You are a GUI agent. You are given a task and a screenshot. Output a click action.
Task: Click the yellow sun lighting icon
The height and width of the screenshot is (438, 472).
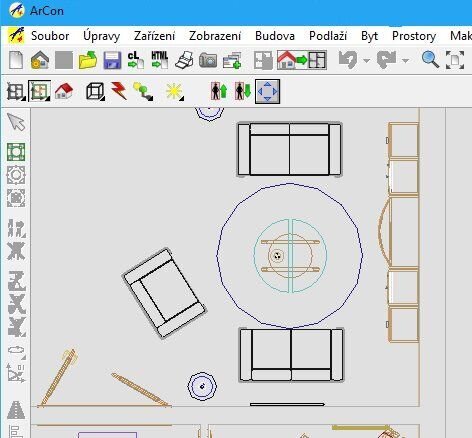coord(174,91)
